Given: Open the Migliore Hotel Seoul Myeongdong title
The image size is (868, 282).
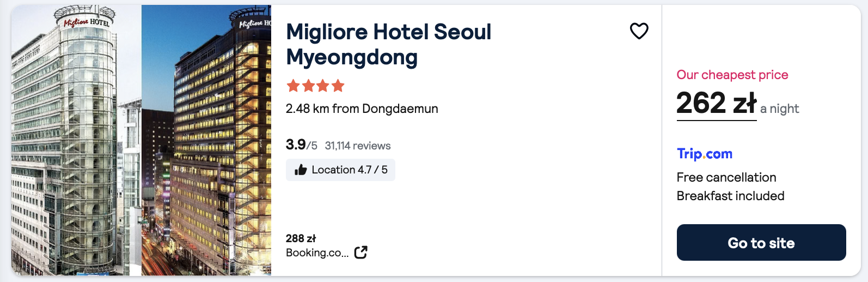Looking at the screenshot, I should point(388,44).
